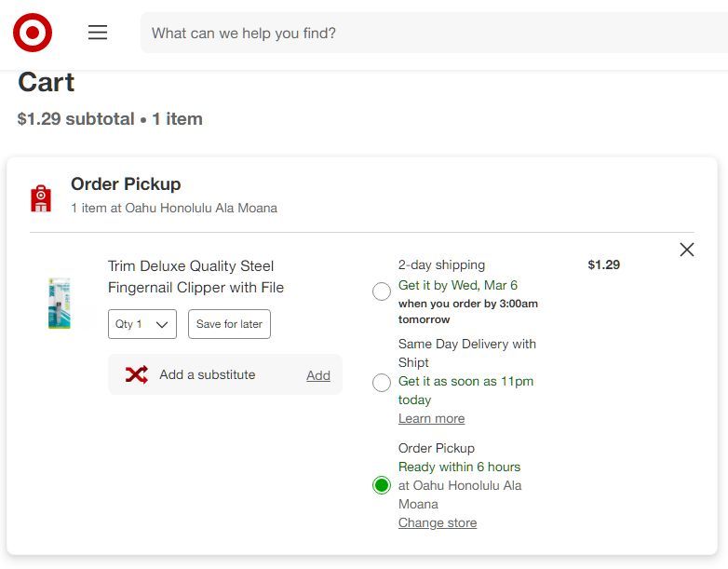Click the Target bullseye logo

coord(33,33)
